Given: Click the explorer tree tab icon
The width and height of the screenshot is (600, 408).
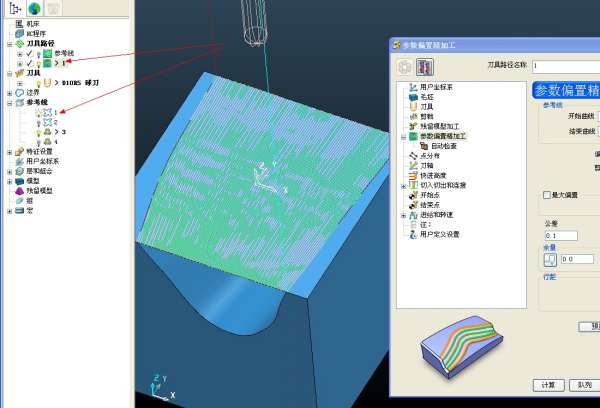Looking at the screenshot, I should click(x=14, y=8).
